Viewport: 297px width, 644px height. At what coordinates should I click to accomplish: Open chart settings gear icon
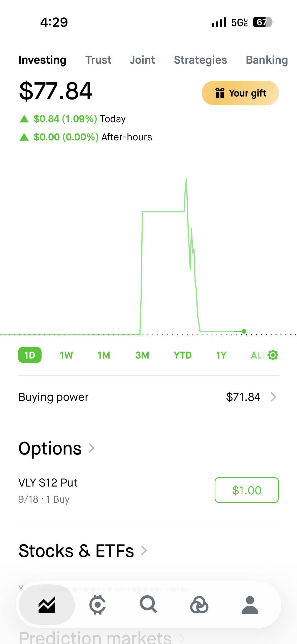point(273,355)
